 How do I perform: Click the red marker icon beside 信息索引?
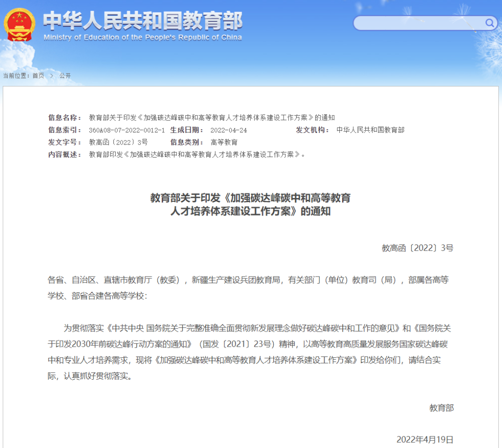46,131
